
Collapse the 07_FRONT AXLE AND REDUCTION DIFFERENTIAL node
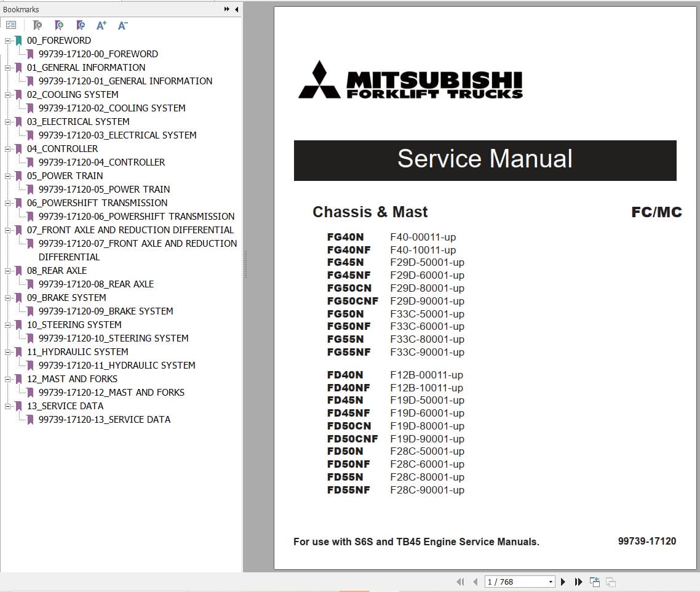7,230
